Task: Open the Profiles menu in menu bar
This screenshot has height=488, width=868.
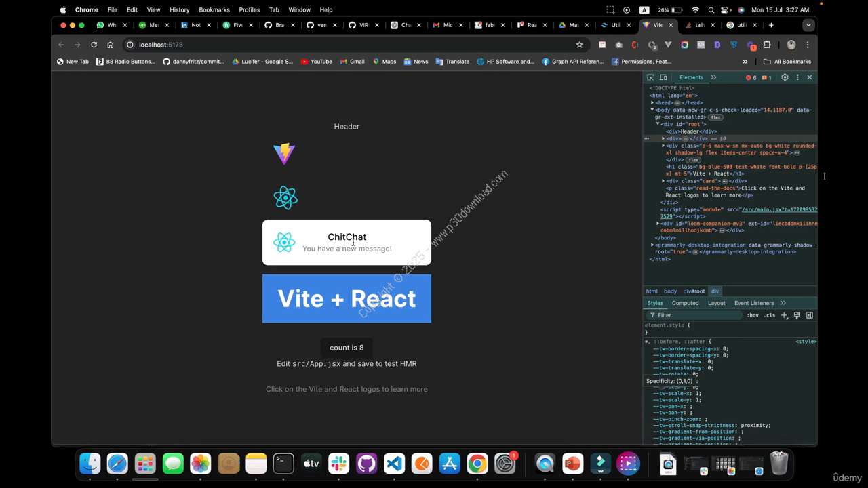Action: [x=249, y=9]
